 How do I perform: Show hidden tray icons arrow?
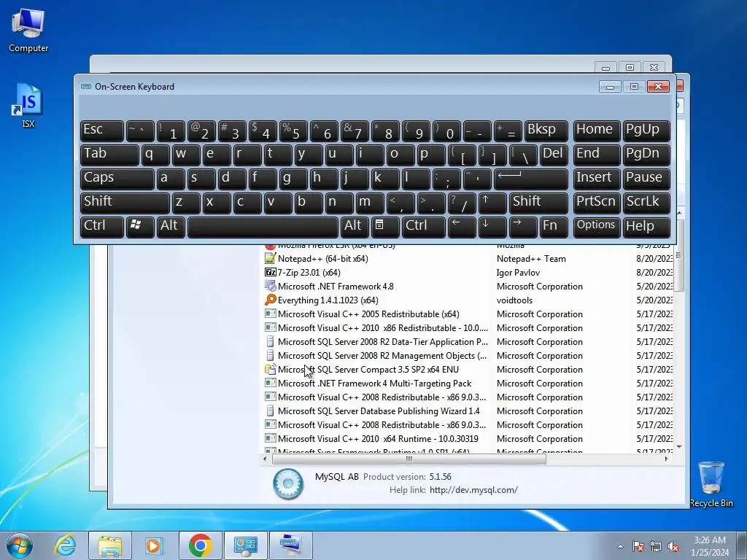click(x=620, y=546)
